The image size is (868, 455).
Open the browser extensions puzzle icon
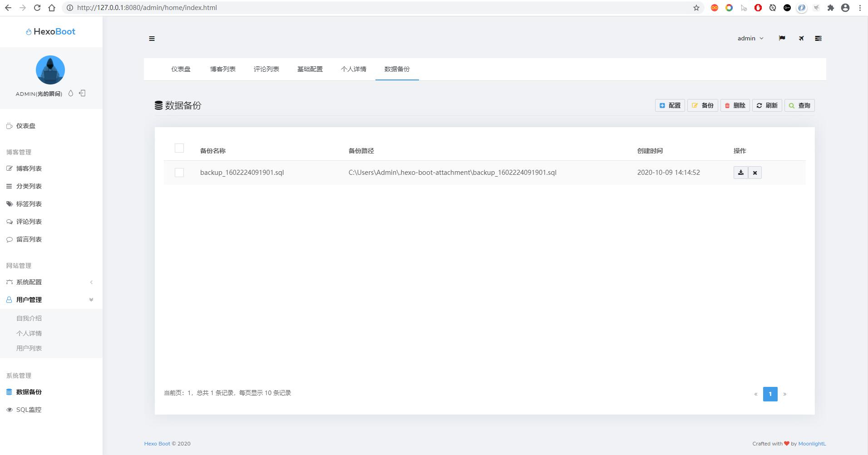831,8
